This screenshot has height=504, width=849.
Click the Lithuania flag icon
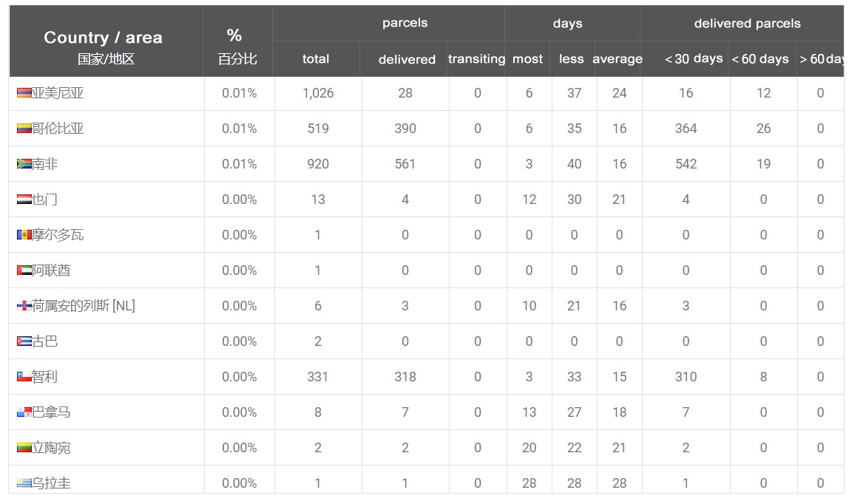(x=24, y=448)
